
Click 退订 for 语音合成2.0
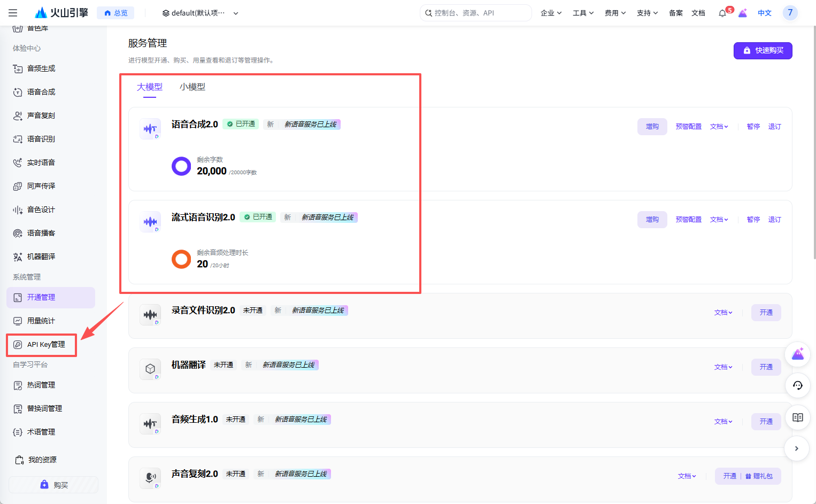point(775,127)
